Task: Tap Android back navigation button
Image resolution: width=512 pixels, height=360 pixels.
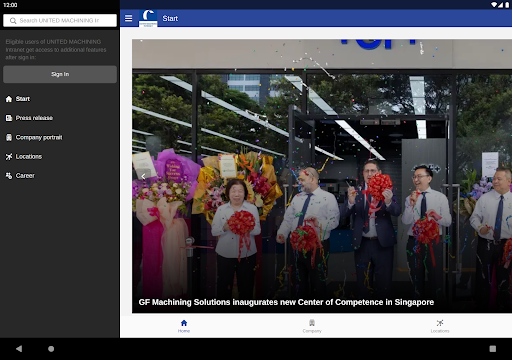Action: pos(19,349)
